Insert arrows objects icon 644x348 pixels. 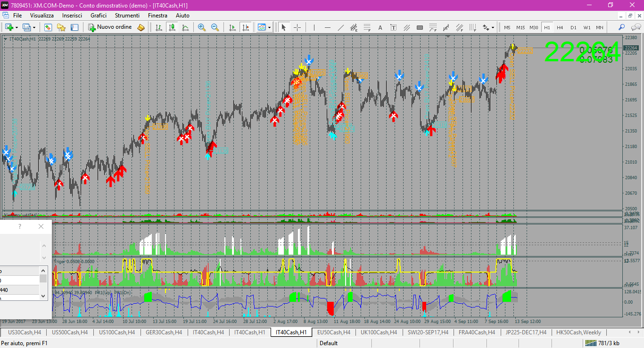486,27
